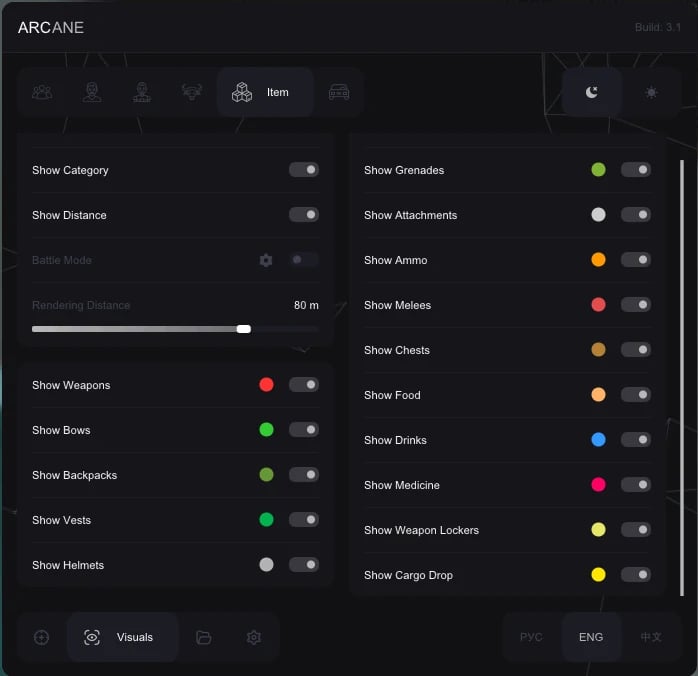This screenshot has height=676, width=698.
Task: Change the Show Melees color swatch
Action: [598, 304]
